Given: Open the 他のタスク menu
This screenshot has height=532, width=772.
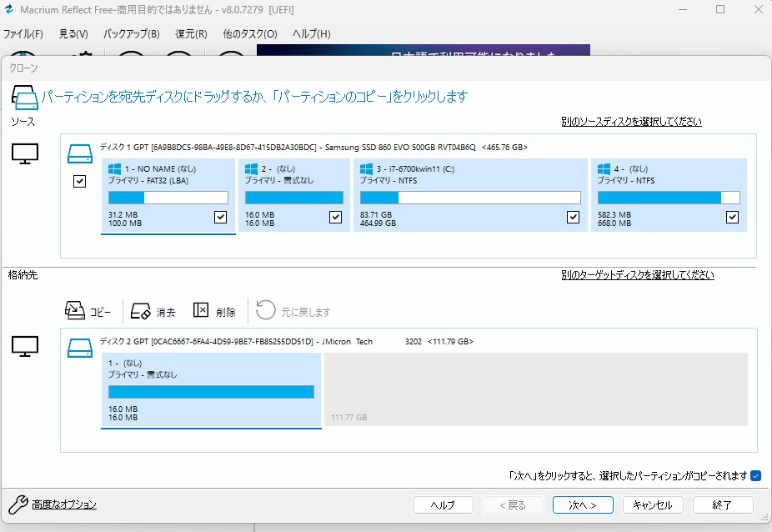Looking at the screenshot, I should [x=249, y=34].
